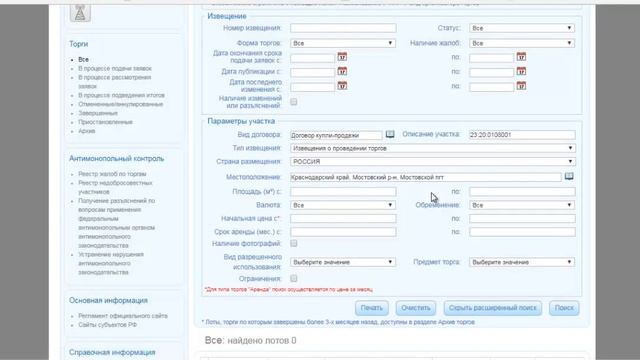640x360 pixels.
Task: Click the 'Дата публикации с' date field
Action: 312,72
